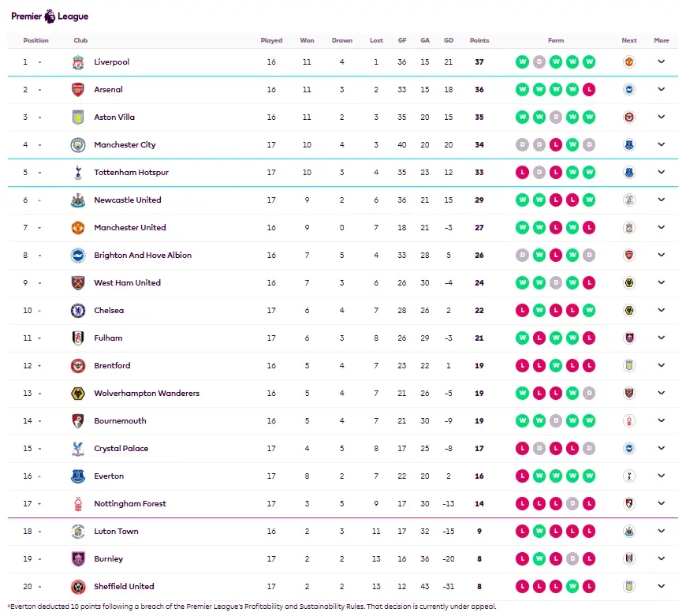The height and width of the screenshot is (616, 686).
Task: Click the Points column header
Action: pyautogui.click(x=479, y=40)
